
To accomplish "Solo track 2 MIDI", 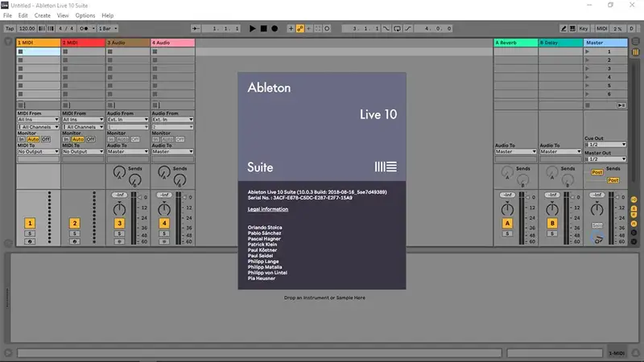I will point(74,233).
